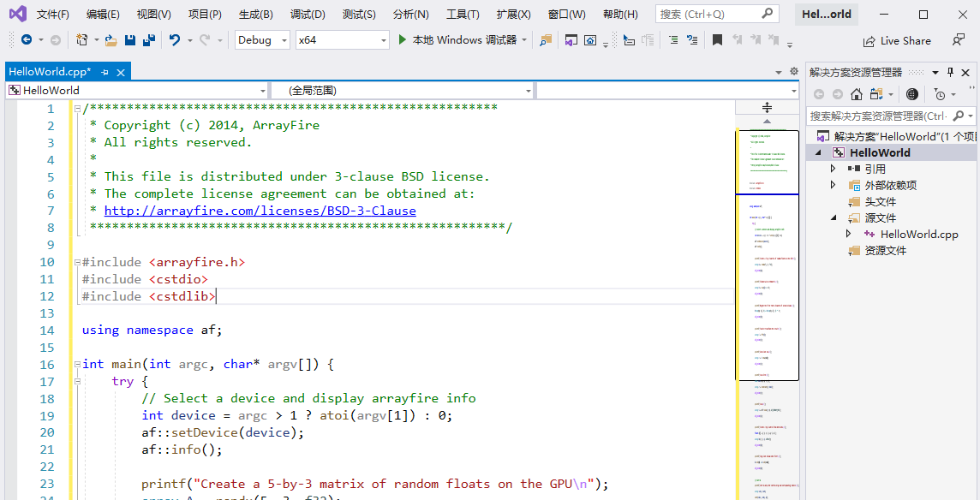Image resolution: width=980 pixels, height=500 pixels.
Task: Click the scroll-up arrow above the minimap
Action: [x=767, y=122]
